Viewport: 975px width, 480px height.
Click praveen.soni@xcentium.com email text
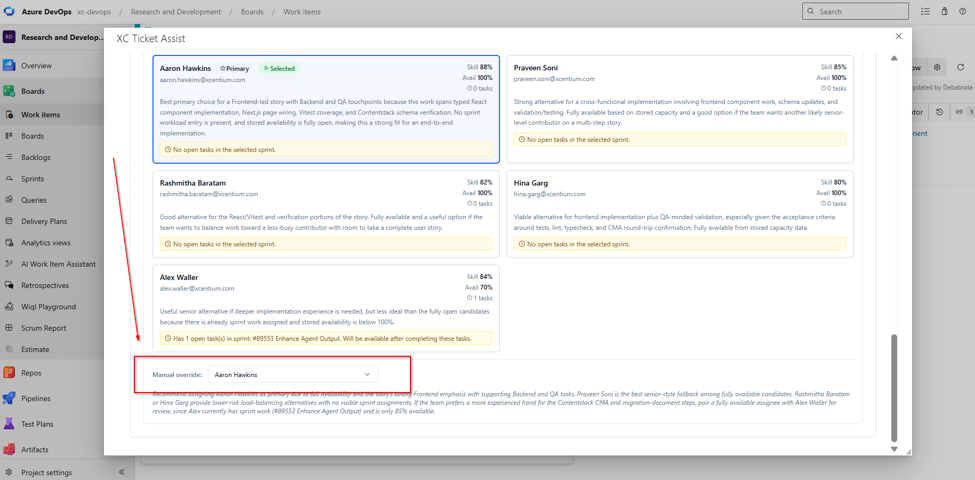(x=555, y=79)
